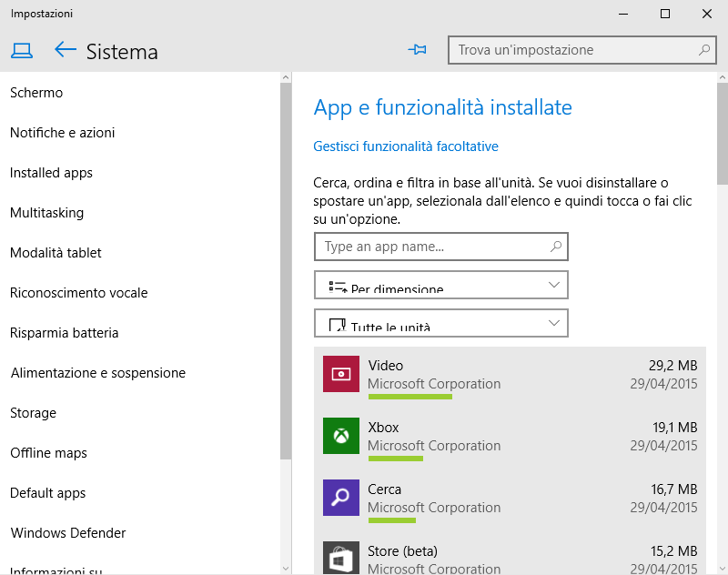This screenshot has height=575, width=728.
Task: Click the magnifier icon in Trova un'impostazione box
Action: click(x=704, y=50)
